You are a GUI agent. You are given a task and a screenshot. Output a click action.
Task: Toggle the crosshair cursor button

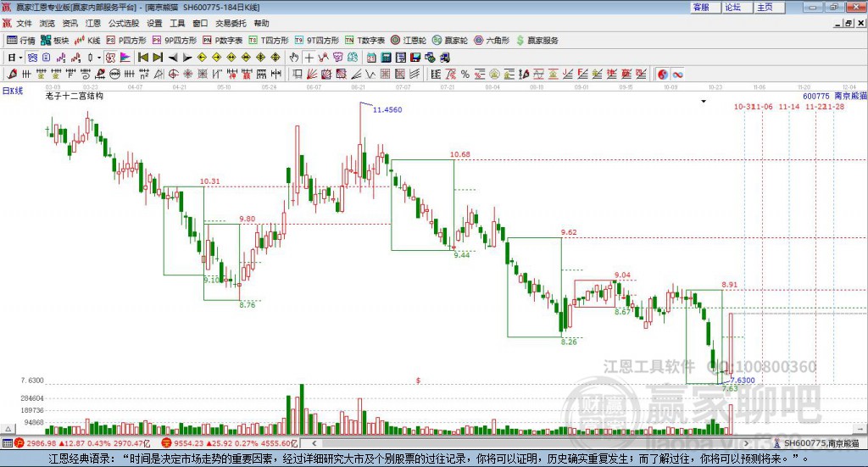[309, 58]
